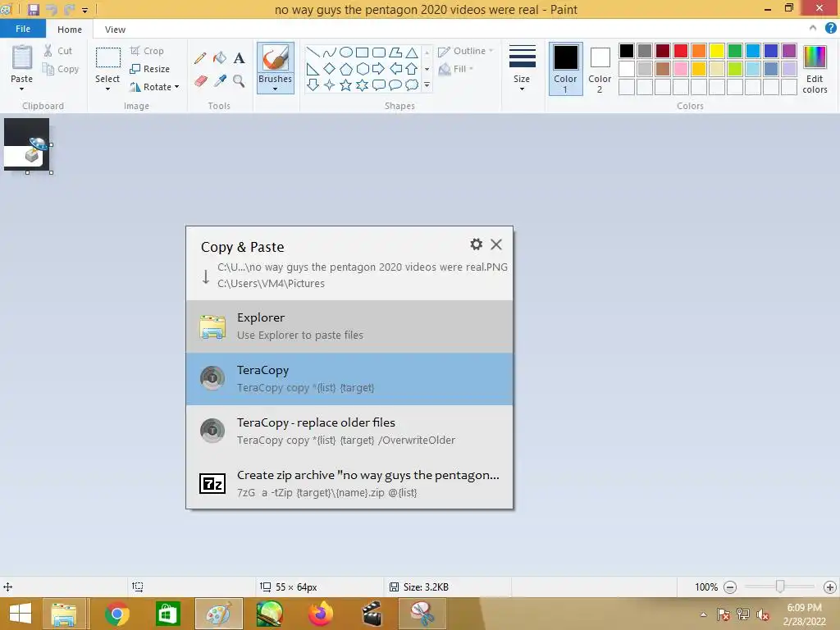The height and width of the screenshot is (630, 840).
Task: Select the Eraser tool
Action: (x=200, y=81)
